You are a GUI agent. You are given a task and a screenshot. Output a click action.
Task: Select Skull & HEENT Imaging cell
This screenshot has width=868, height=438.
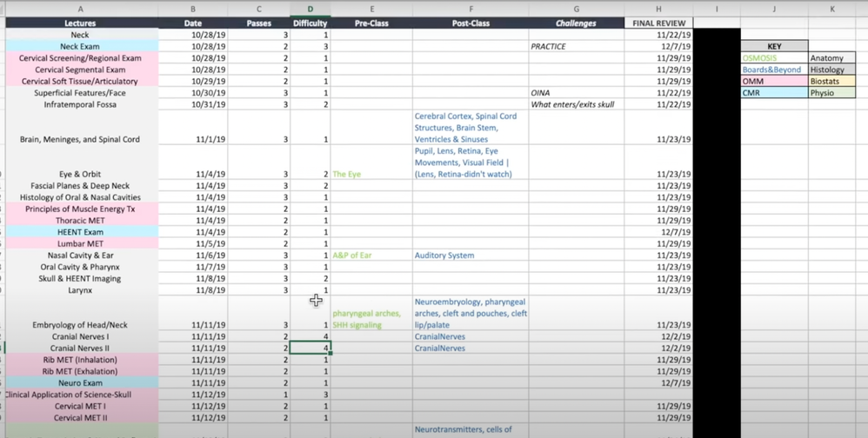[81, 279]
